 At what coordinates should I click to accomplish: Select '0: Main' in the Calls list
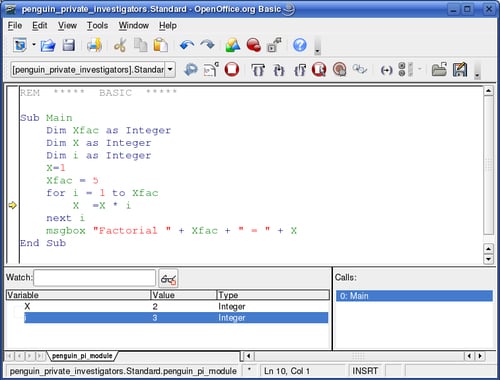(414, 296)
